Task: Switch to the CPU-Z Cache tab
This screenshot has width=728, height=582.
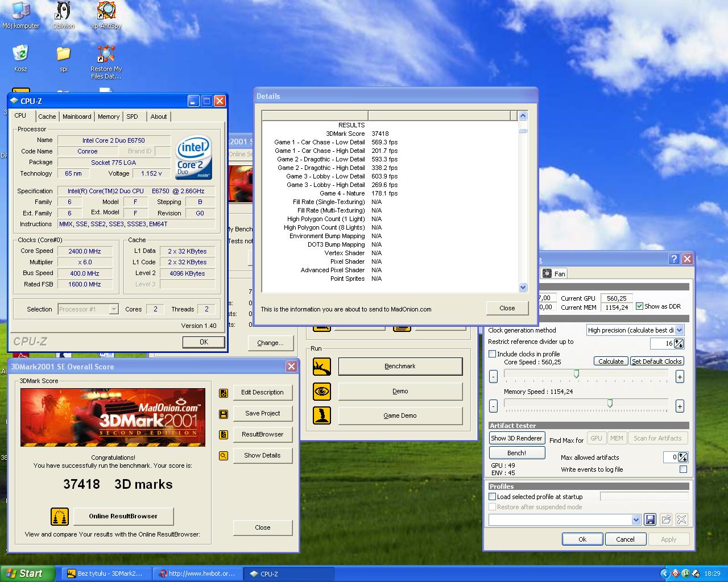Action: click(47, 117)
